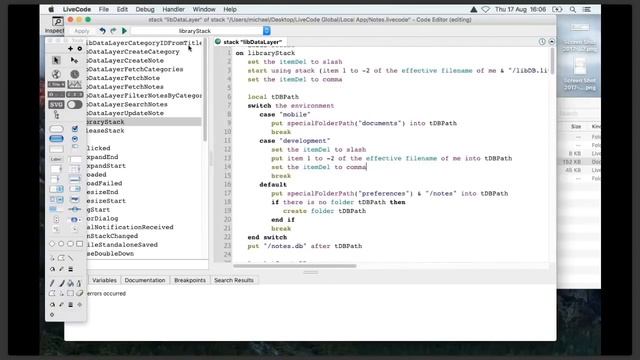Screen dimensions: 640x360
Task: Choose the Label field tool
Action: pos(56,159)
